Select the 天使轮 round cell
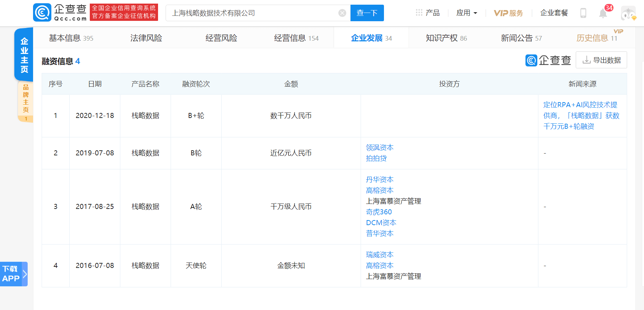 [x=196, y=265]
